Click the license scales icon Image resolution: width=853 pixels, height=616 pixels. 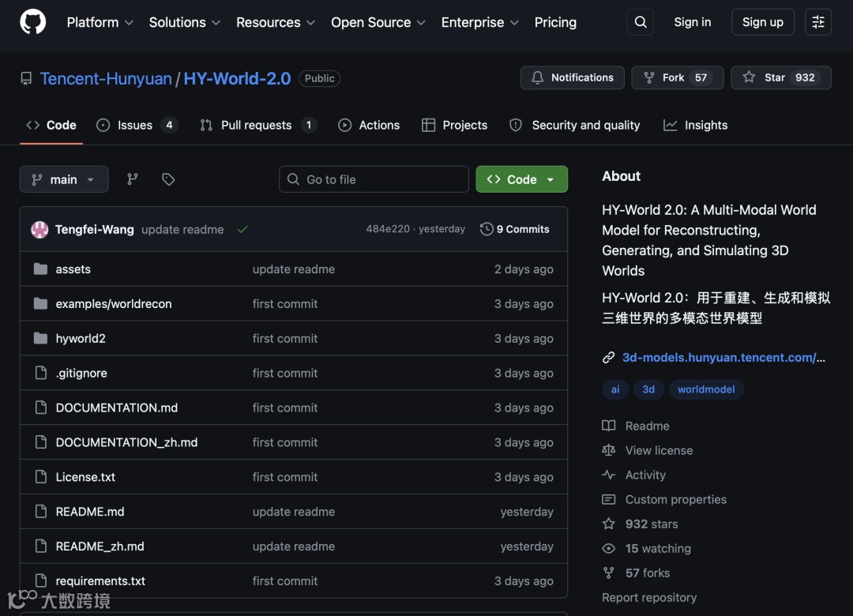pyautogui.click(x=609, y=450)
